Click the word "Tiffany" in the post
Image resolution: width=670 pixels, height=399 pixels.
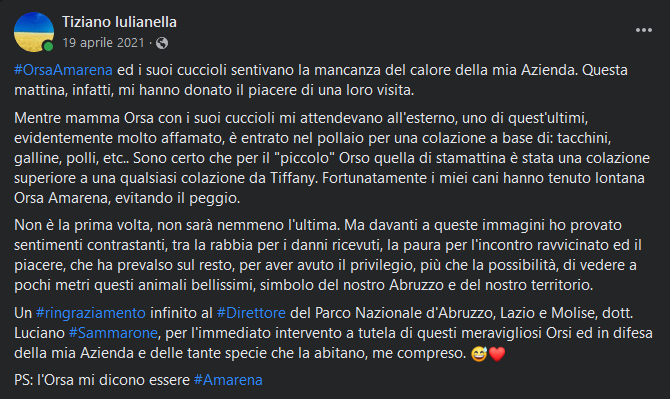[x=294, y=178]
